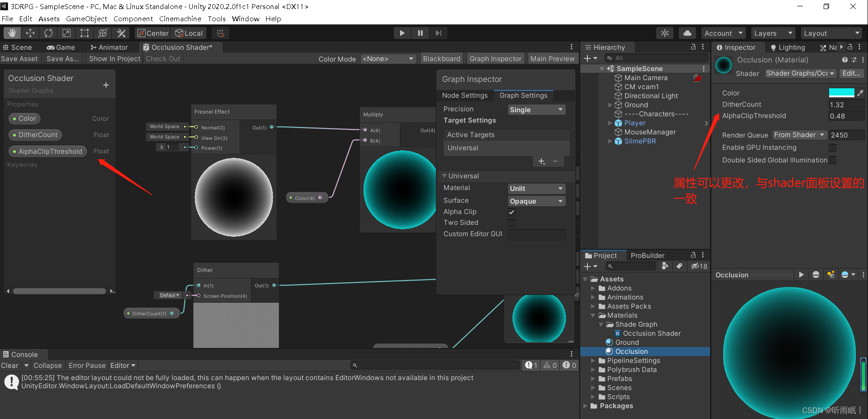Lock the Hierarchy panel
Image resolution: width=868 pixels, height=419 pixels.
click(x=693, y=47)
